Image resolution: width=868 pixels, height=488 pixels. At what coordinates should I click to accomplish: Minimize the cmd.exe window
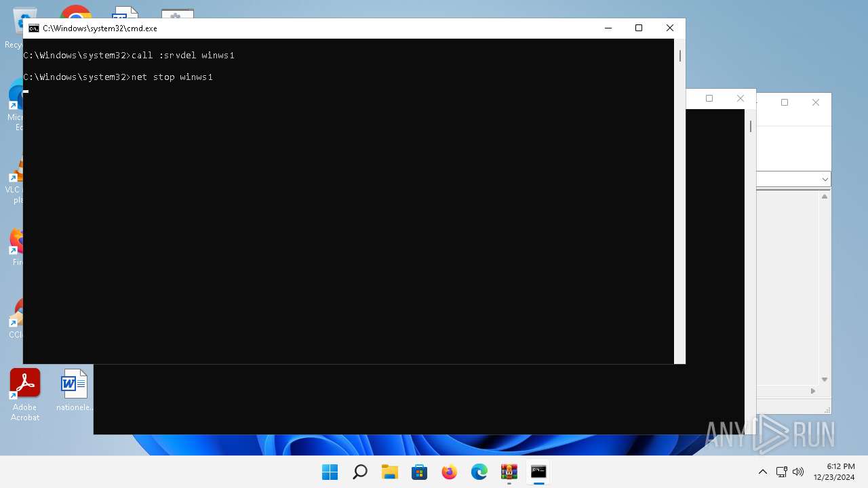pyautogui.click(x=608, y=28)
